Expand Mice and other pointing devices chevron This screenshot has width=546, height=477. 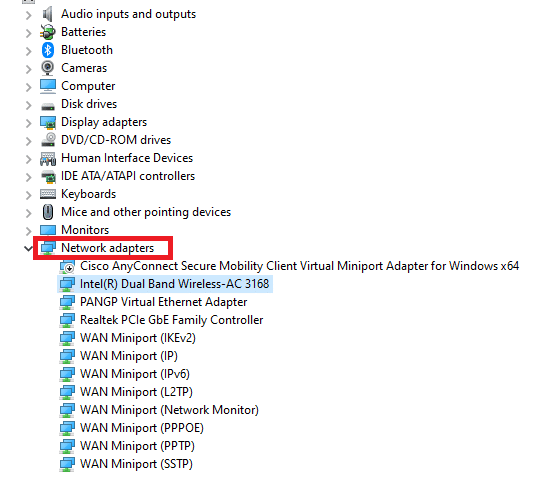29,213
